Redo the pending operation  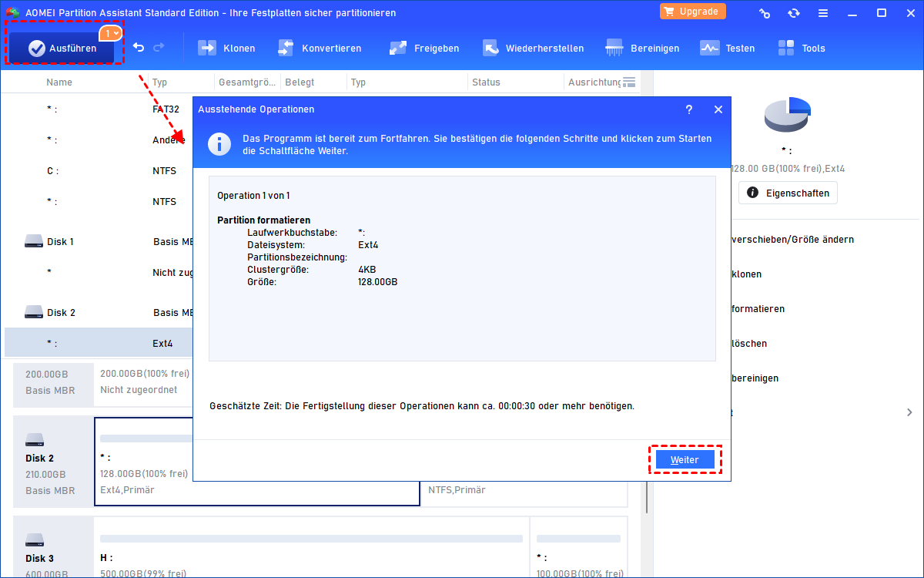click(159, 48)
